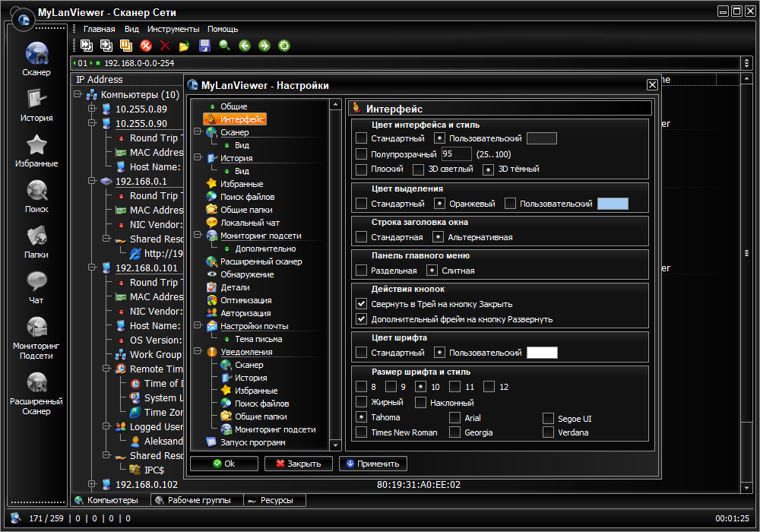Viewport: 760px width, 532px height.
Task: Select Расширенный сканер settings item
Action: [261, 261]
